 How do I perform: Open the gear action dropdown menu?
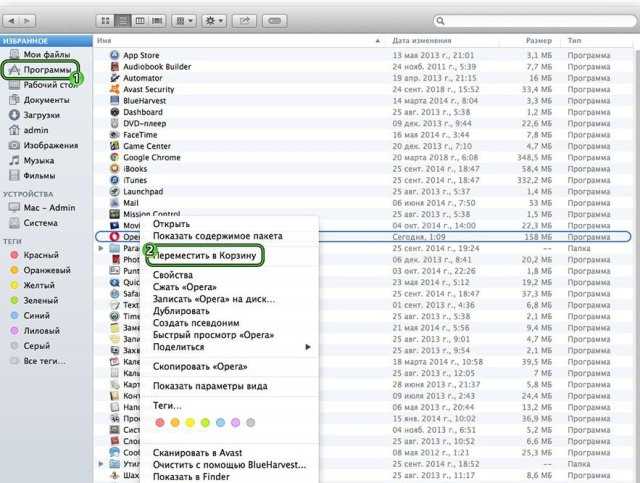(213, 20)
